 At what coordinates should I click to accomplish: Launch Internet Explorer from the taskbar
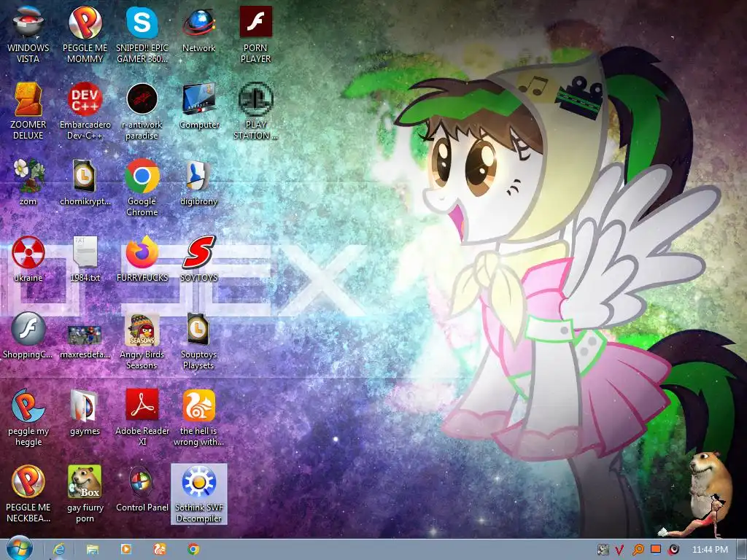click(58, 550)
